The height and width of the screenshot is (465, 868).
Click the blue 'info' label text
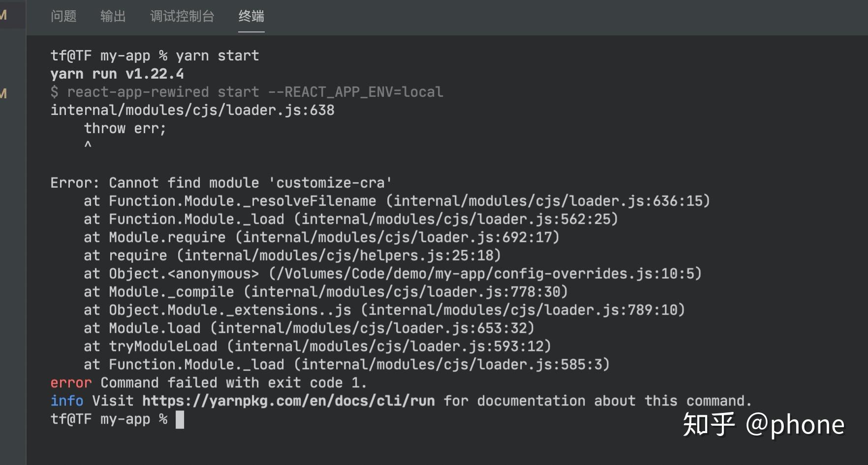pyautogui.click(x=66, y=401)
